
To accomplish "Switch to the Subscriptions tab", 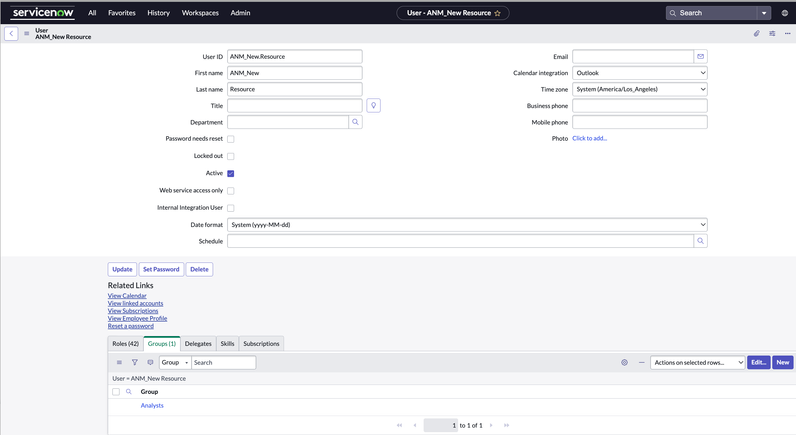I will click(261, 344).
